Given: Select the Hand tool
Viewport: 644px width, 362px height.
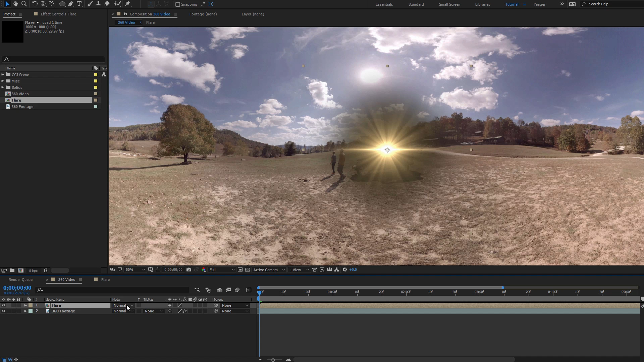Looking at the screenshot, I should click(16, 4).
